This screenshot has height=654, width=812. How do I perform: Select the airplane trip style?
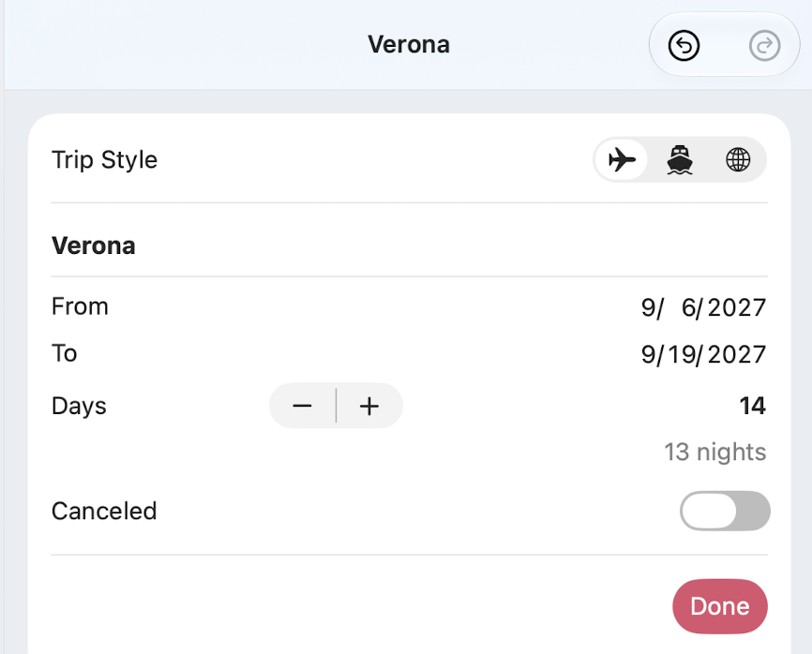point(622,159)
